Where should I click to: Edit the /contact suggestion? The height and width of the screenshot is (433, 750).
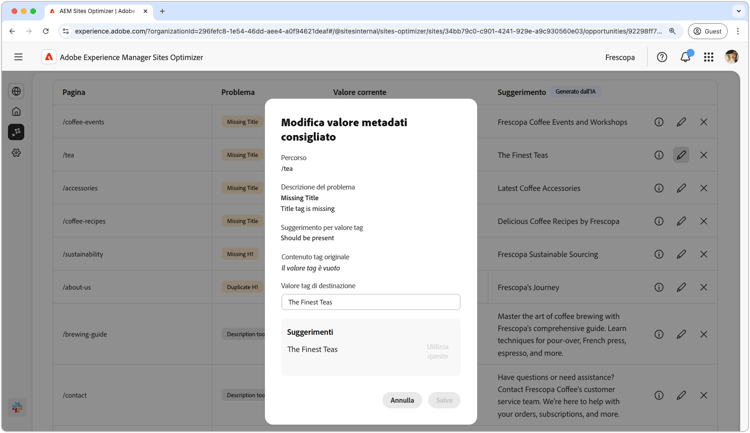pos(681,395)
